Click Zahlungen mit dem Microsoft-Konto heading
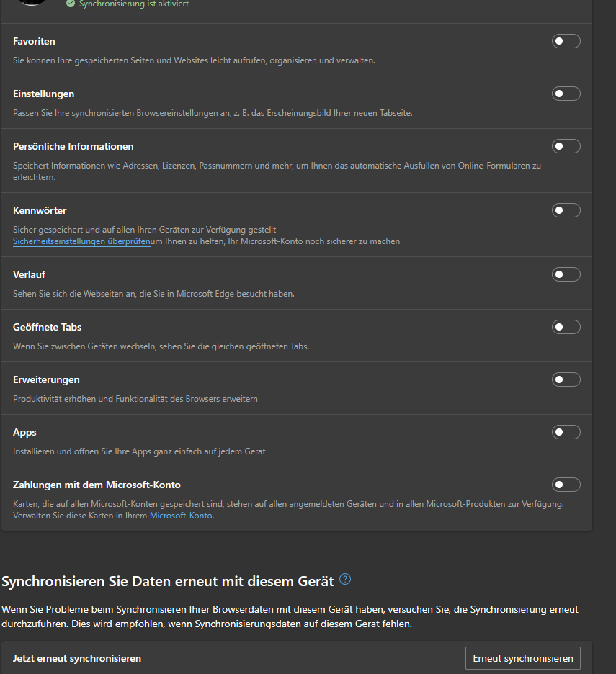Image resolution: width=616 pixels, height=674 pixels. pyautogui.click(x=97, y=485)
